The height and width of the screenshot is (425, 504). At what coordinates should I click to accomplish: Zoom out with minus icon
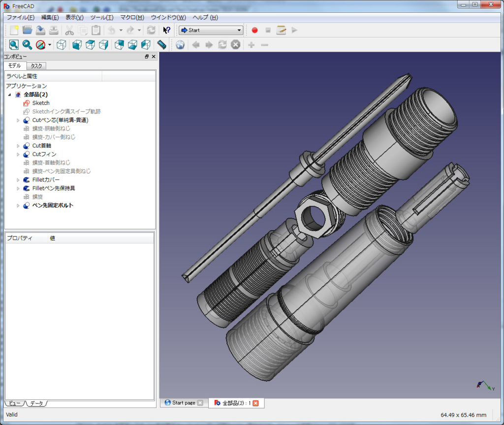[264, 45]
